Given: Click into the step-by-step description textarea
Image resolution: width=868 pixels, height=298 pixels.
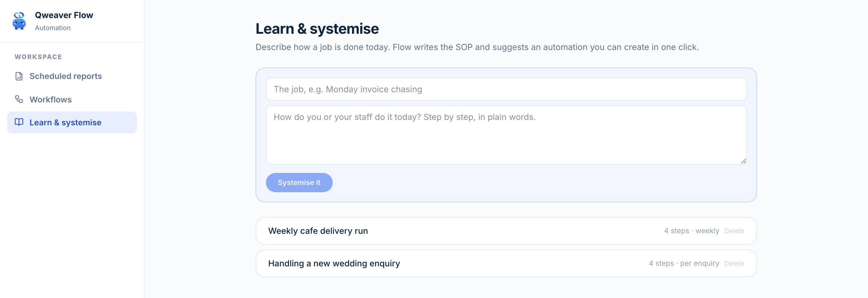Looking at the screenshot, I should click(506, 135).
